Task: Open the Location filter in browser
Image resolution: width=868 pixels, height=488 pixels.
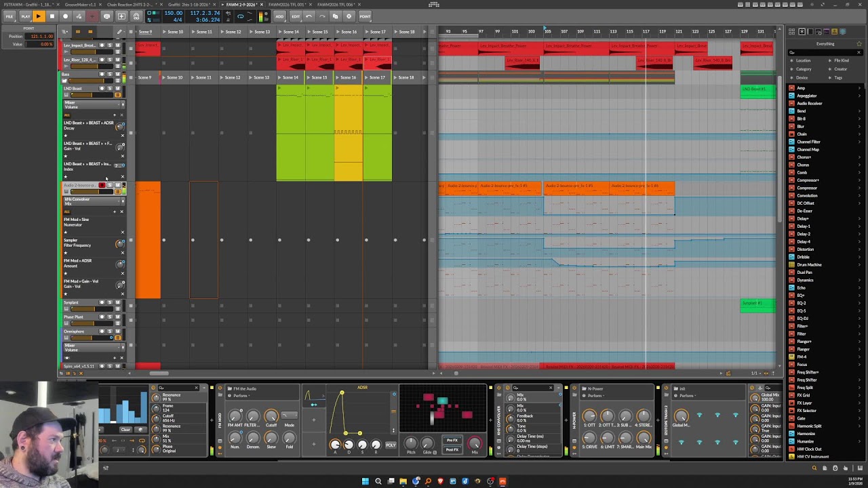Action: click(803, 60)
